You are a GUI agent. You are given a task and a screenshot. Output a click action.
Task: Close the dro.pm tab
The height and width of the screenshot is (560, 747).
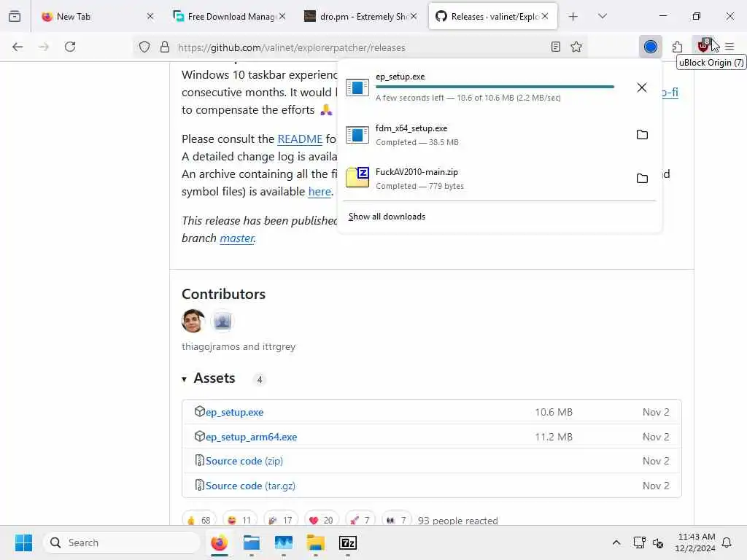[x=414, y=16]
